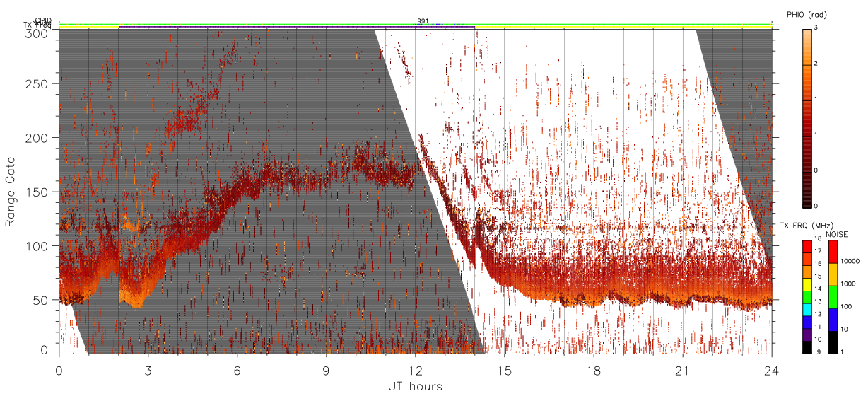Click the 9 tick on UT hours axis
The width and height of the screenshot is (868, 401).
[326, 370]
